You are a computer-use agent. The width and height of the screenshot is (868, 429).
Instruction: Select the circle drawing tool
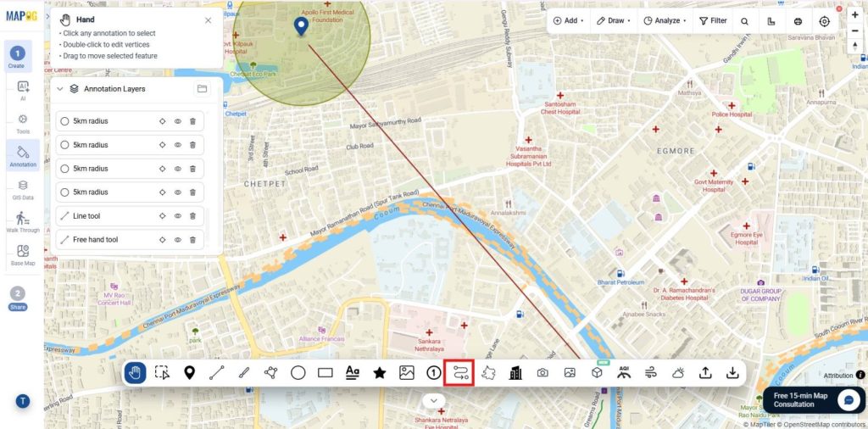[298, 372]
